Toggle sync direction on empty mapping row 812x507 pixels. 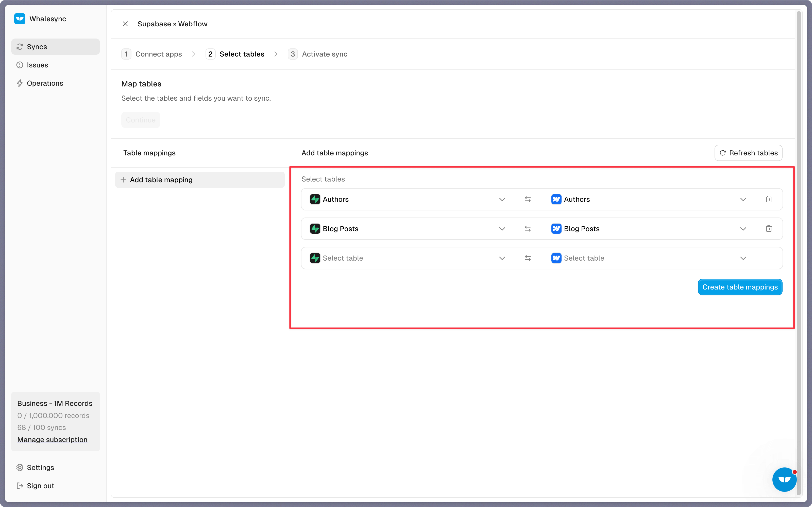point(528,258)
